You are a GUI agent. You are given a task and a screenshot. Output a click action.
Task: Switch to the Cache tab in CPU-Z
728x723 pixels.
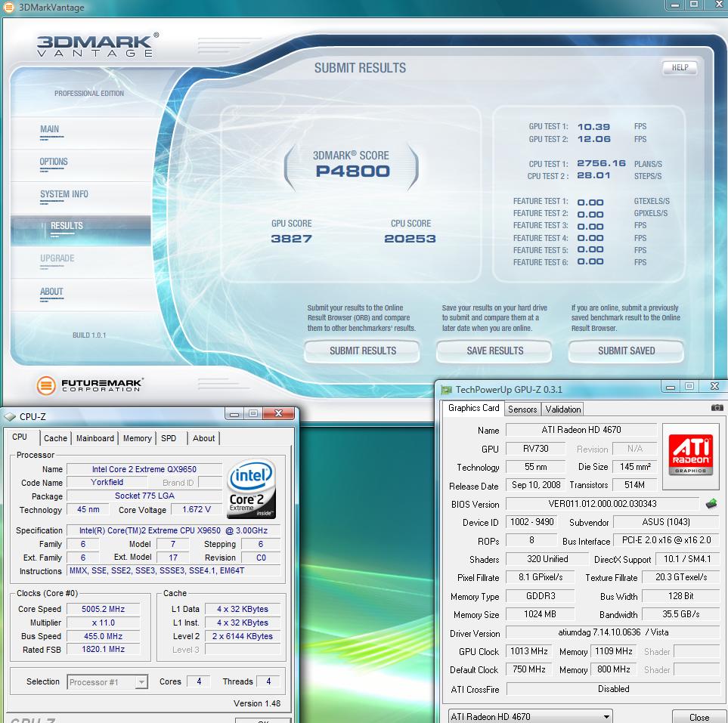pyautogui.click(x=55, y=438)
